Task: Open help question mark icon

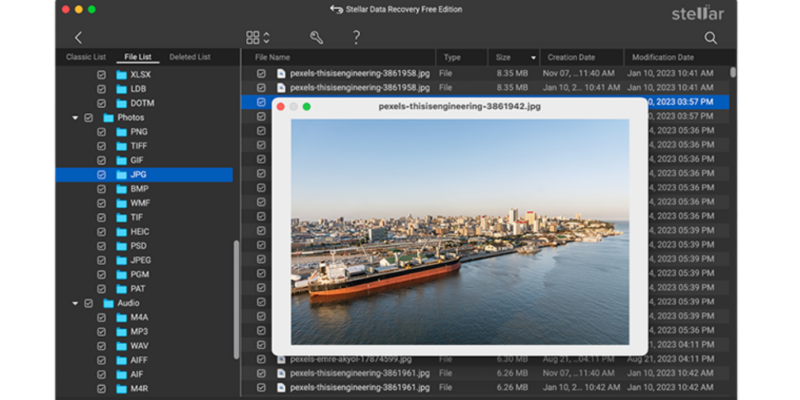Action: (356, 37)
